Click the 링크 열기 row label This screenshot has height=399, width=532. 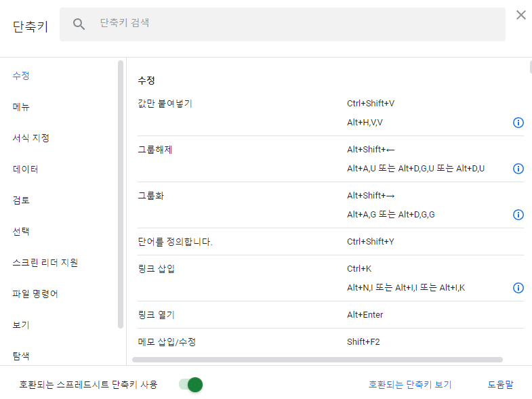pos(156,315)
